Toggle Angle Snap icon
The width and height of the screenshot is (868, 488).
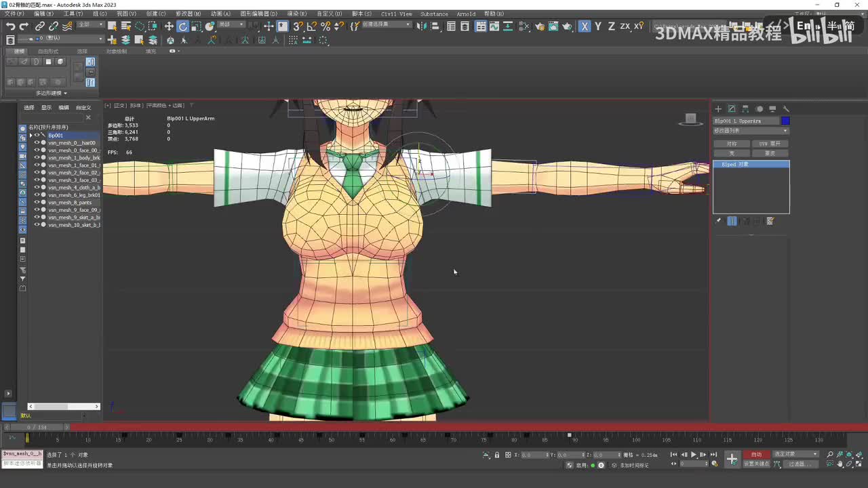tap(312, 26)
